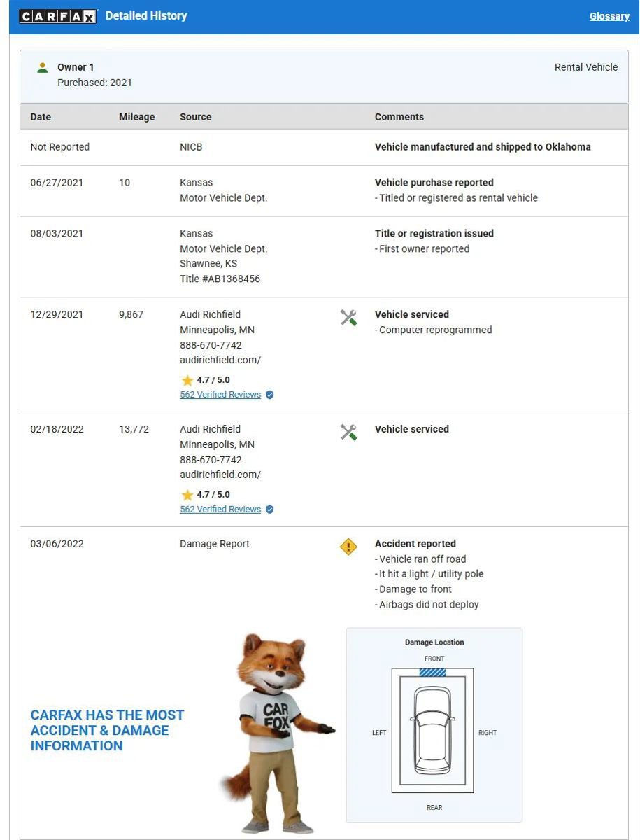This screenshot has width=640, height=840.
Task: Click wrench icon for 12/29/2021 service
Action: click(x=348, y=318)
